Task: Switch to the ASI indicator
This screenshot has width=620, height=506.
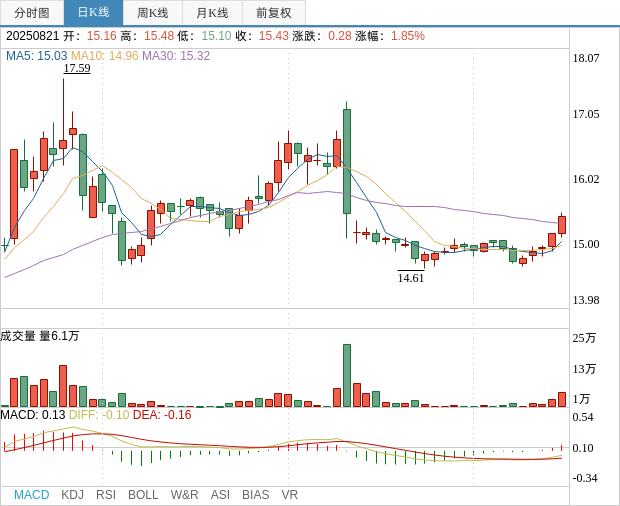Action: [x=220, y=495]
